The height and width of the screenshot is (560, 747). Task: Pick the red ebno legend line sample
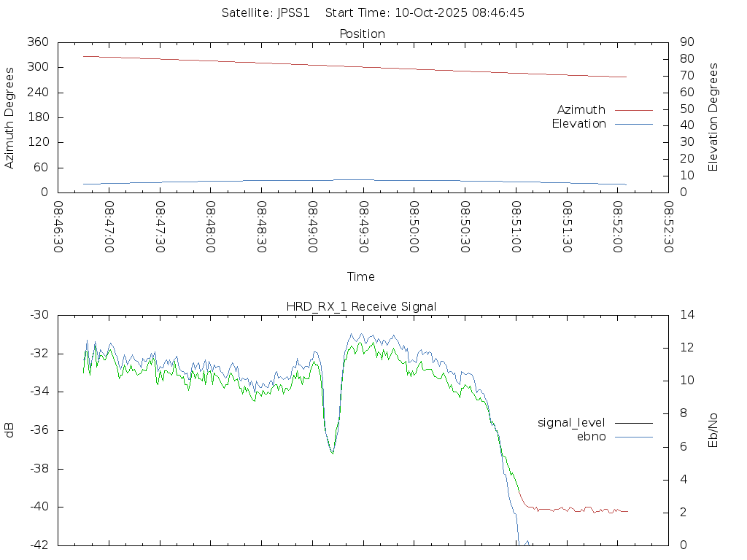[633, 437]
